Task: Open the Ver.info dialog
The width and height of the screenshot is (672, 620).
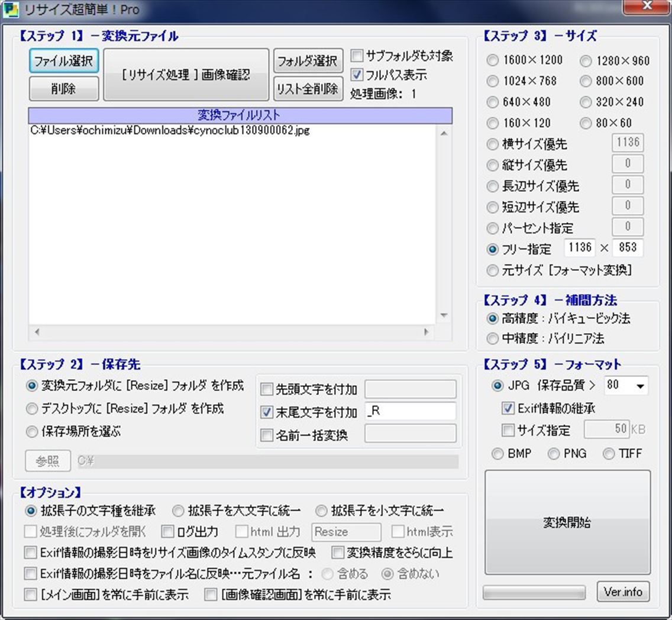Action: tap(623, 592)
